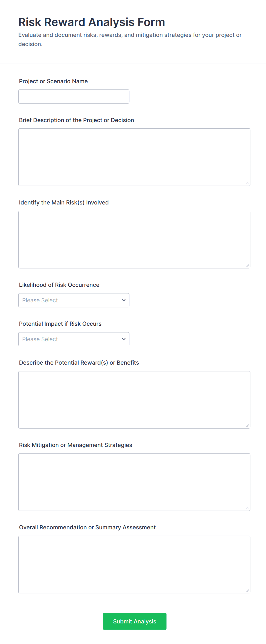Click resize grip on Potential Reward(s) text area

coord(247,426)
